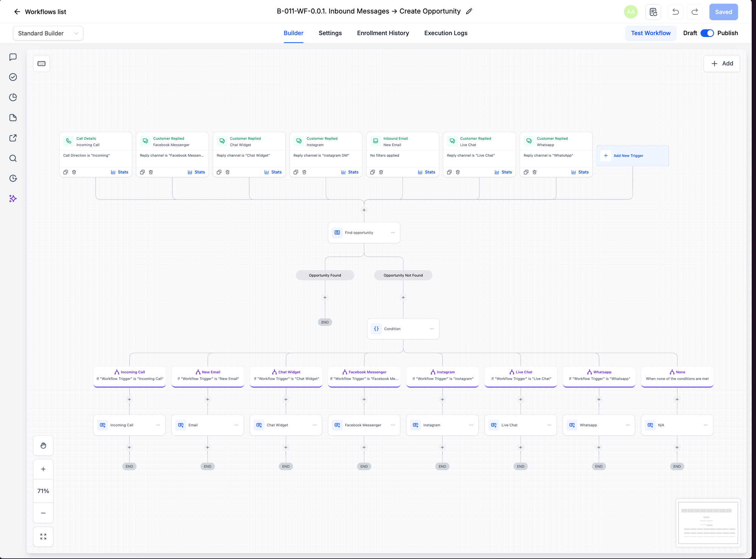Open the Standard Builder dropdown
Screen dimensions: 756x559
(x=48, y=33)
